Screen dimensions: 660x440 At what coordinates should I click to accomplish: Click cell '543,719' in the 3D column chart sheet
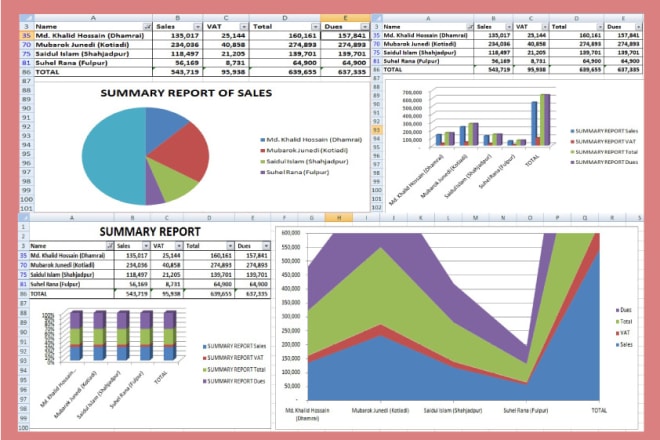(x=493, y=69)
